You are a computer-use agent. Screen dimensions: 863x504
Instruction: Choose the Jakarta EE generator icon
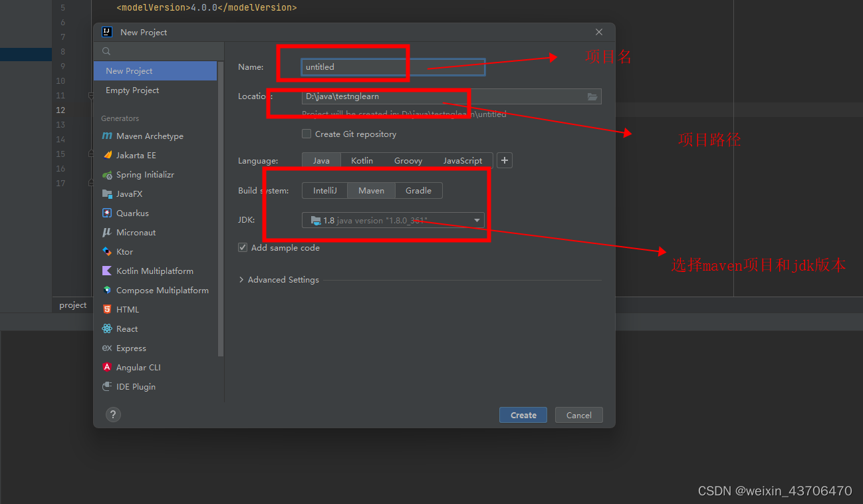tap(107, 155)
